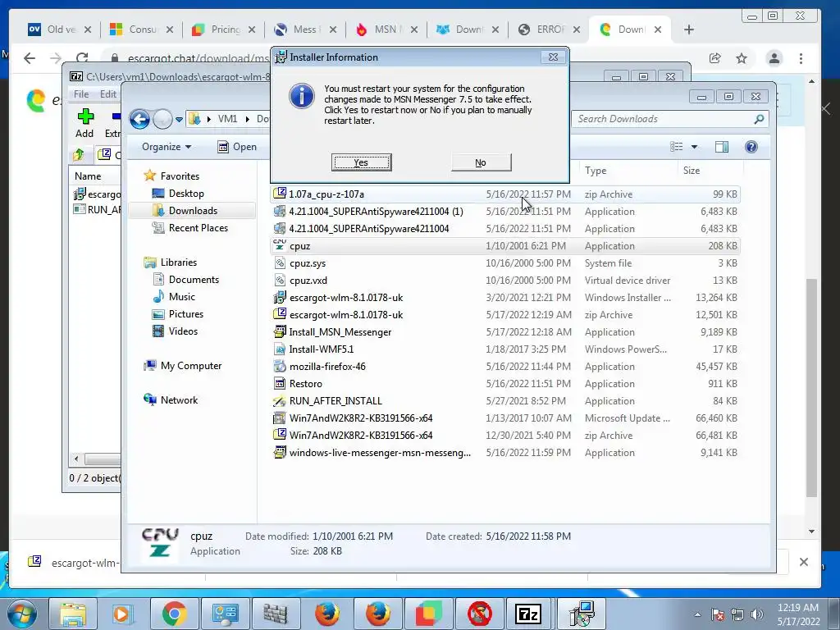Open File menu in 7-Zip window
The width and height of the screenshot is (840, 630).
[81, 94]
